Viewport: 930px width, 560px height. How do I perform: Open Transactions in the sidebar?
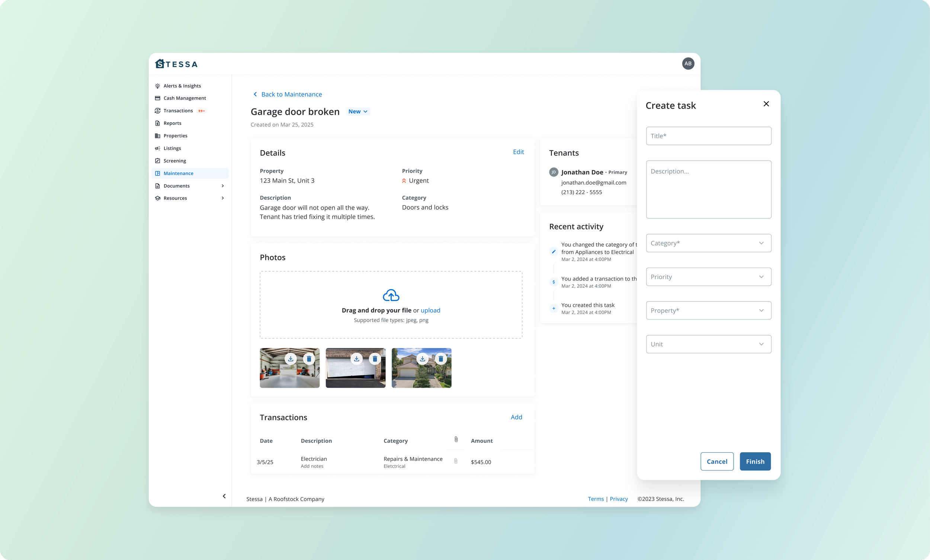click(x=178, y=110)
